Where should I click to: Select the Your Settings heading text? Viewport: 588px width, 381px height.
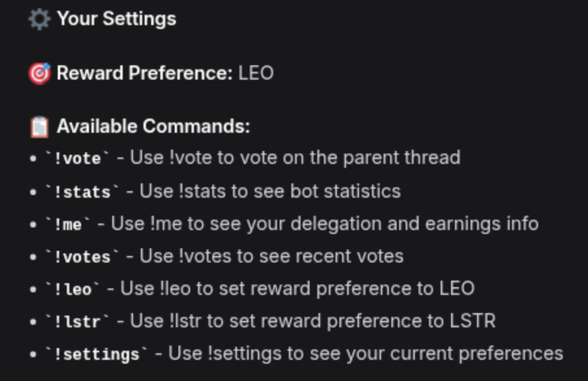click(116, 18)
